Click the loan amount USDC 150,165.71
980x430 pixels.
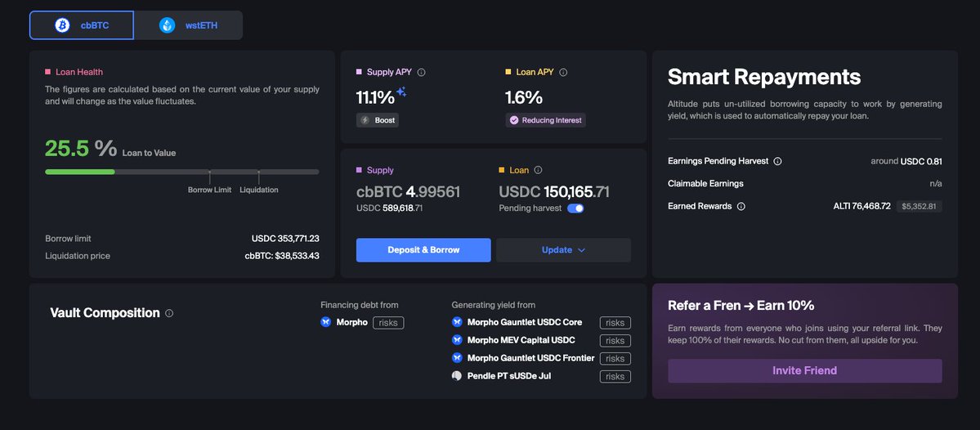pos(553,192)
